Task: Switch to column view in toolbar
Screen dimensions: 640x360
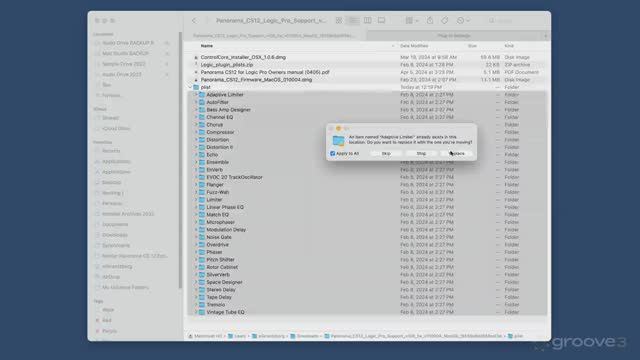Action: tap(367, 20)
